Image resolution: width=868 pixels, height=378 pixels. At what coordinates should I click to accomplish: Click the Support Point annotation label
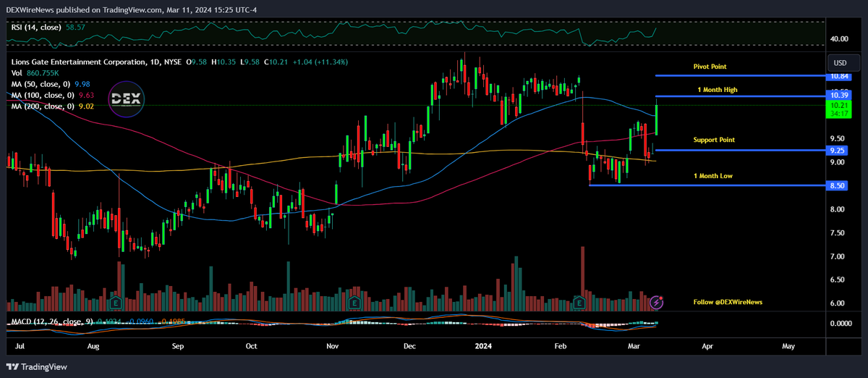(x=714, y=139)
